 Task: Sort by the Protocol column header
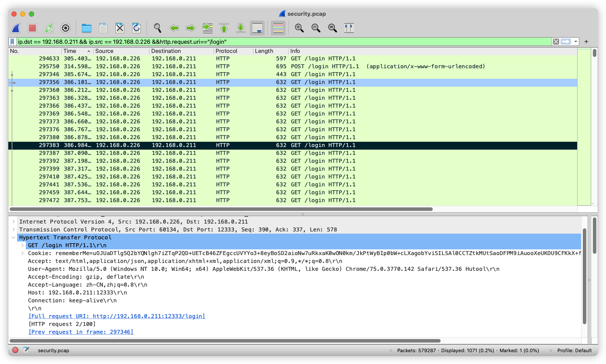pos(234,51)
